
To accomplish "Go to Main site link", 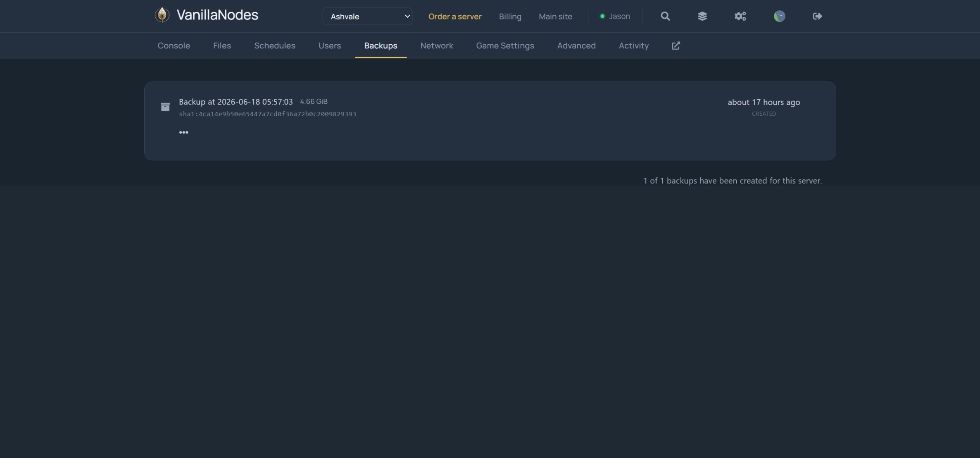I will (x=555, y=16).
